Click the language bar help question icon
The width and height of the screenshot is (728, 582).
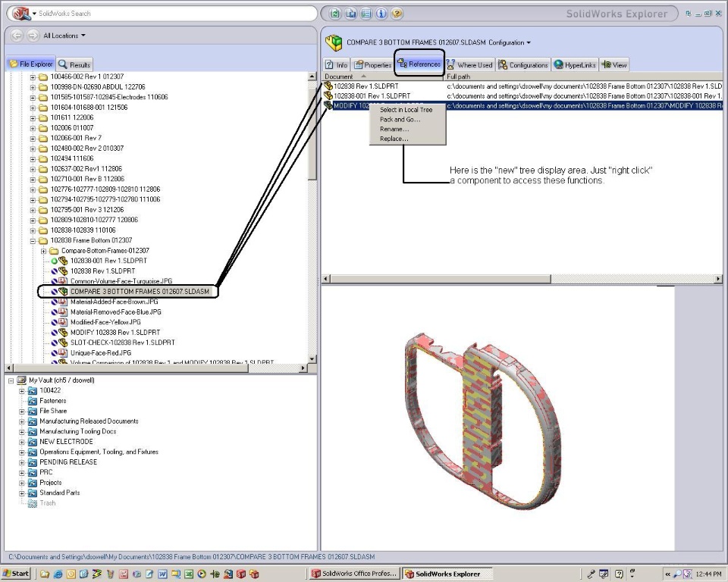(619, 574)
